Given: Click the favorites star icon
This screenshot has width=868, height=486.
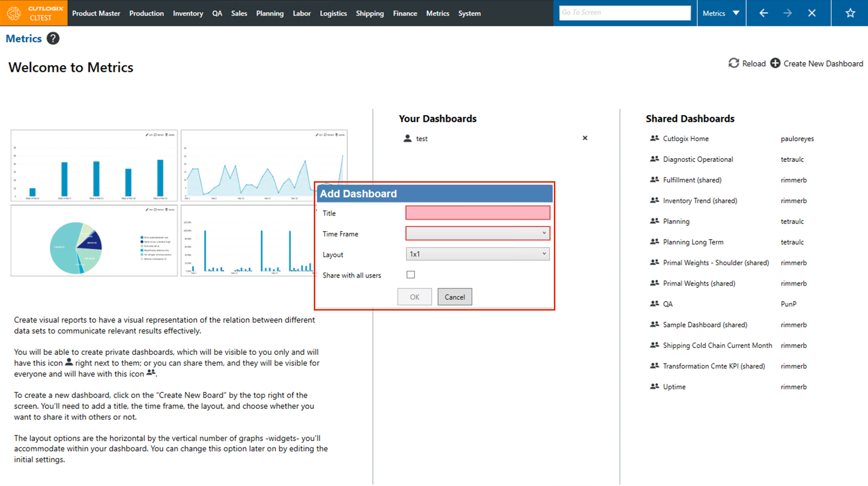Looking at the screenshot, I should (x=850, y=13).
